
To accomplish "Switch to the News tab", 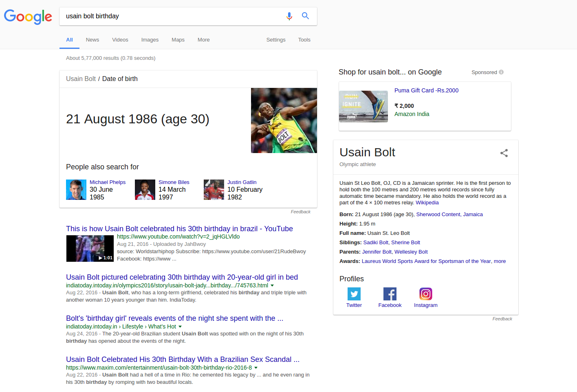I will [x=92, y=40].
